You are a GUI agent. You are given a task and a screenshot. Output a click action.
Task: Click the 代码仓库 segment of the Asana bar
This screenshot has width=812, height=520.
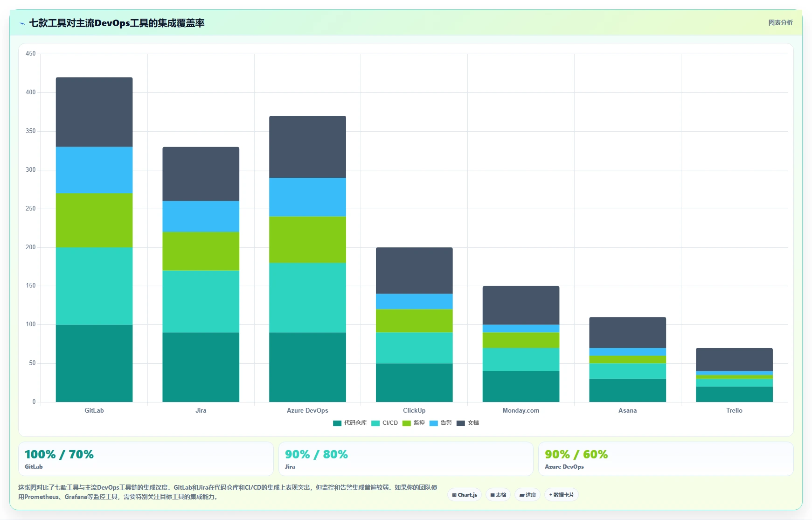click(628, 390)
